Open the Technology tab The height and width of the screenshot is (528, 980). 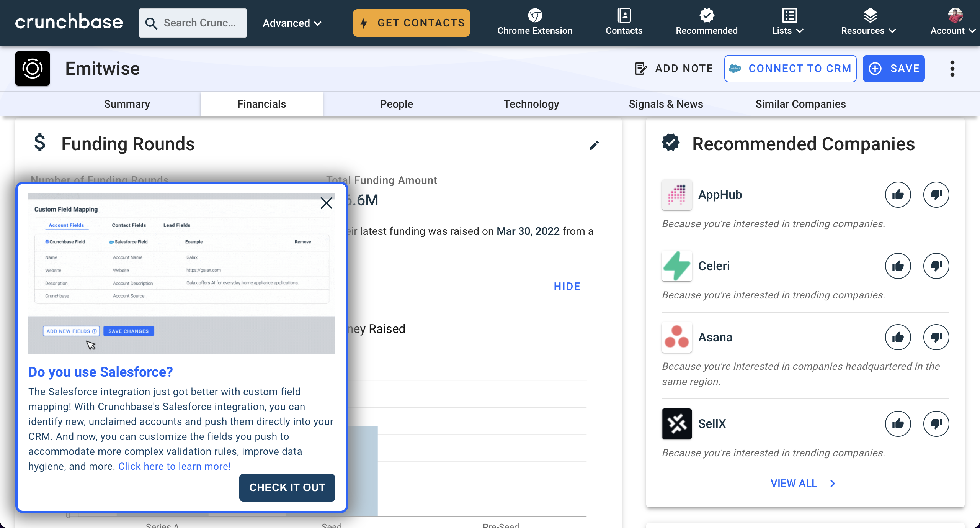(531, 104)
